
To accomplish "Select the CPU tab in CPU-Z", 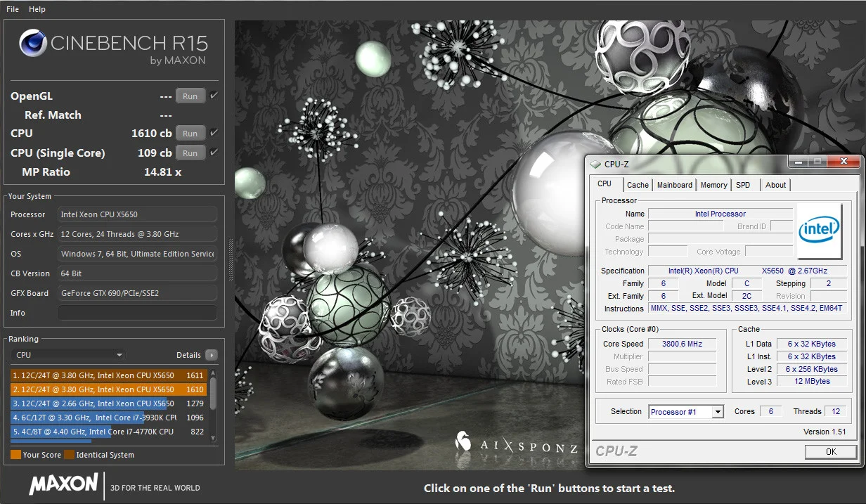I will pyautogui.click(x=605, y=184).
